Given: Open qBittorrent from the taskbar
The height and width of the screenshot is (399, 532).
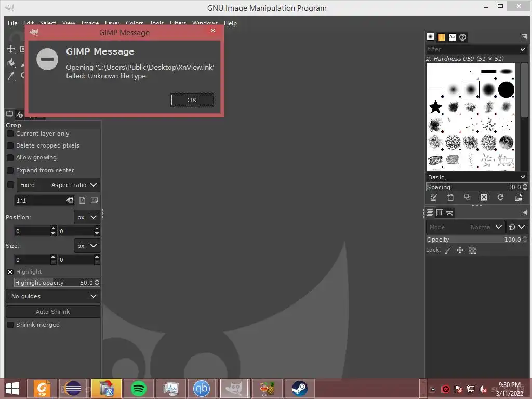Looking at the screenshot, I should [x=202, y=389].
